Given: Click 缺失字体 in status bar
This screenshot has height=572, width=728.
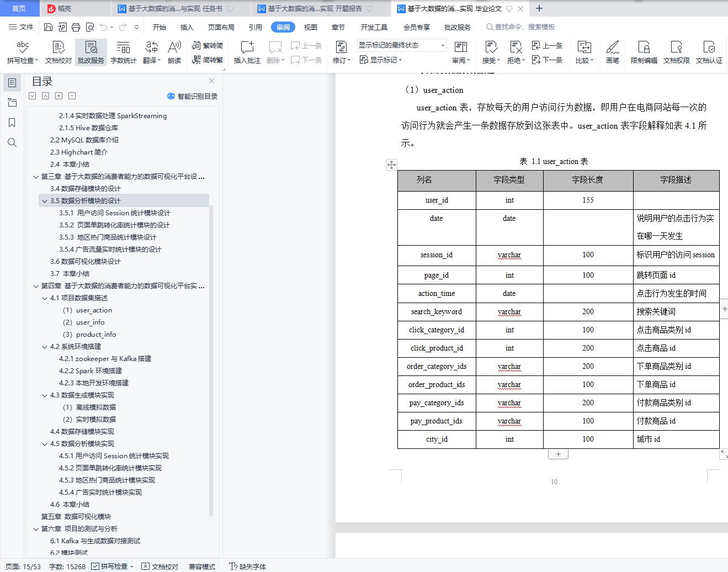Looking at the screenshot, I should pyautogui.click(x=248, y=566).
